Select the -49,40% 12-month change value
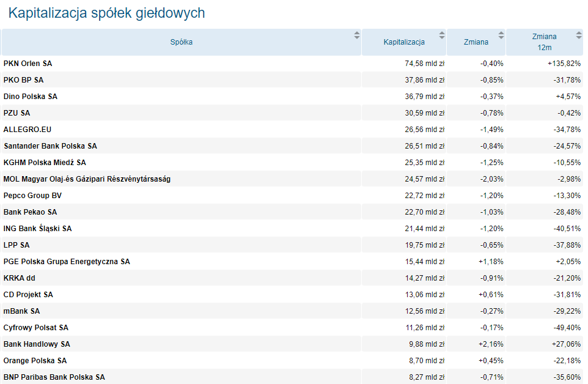Viewport: 588px width, 384px height. (567, 327)
